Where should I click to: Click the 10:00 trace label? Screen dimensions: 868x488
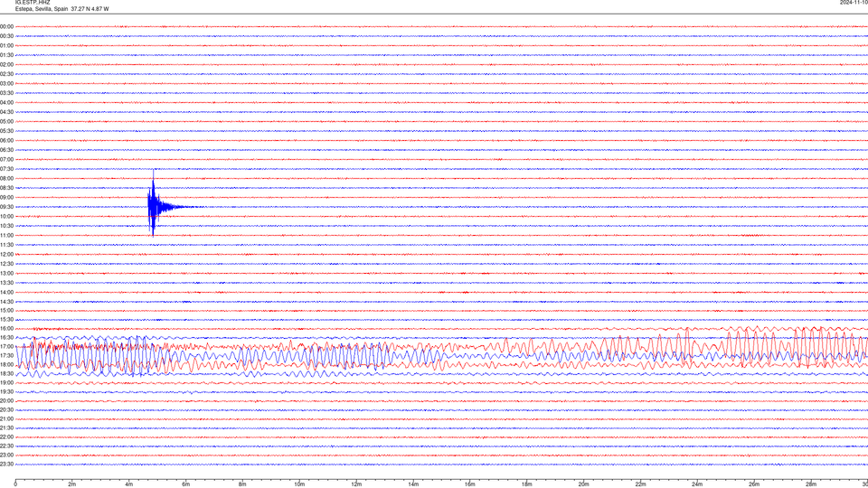coord(6,216)
